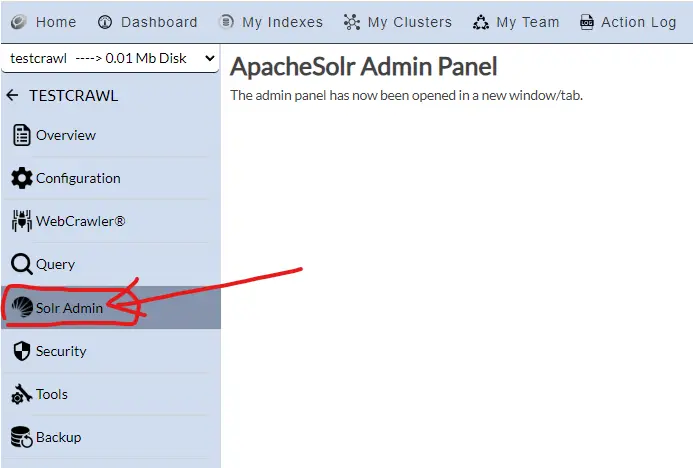Click the Backup database icon
The height and width of the screenshot is (468, 693).
[21, 438]
